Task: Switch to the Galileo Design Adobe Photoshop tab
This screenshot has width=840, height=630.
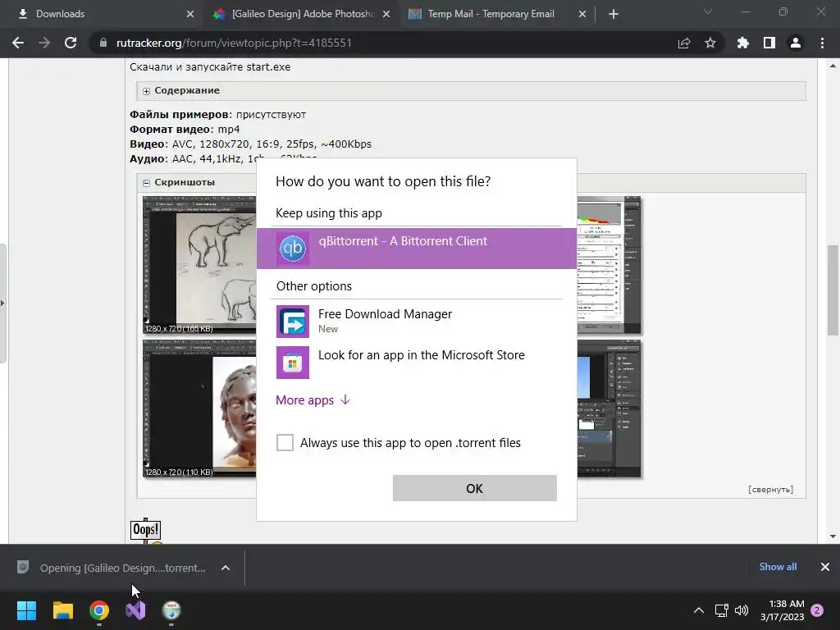Action: pyautogui.click(x=300, y=14)
